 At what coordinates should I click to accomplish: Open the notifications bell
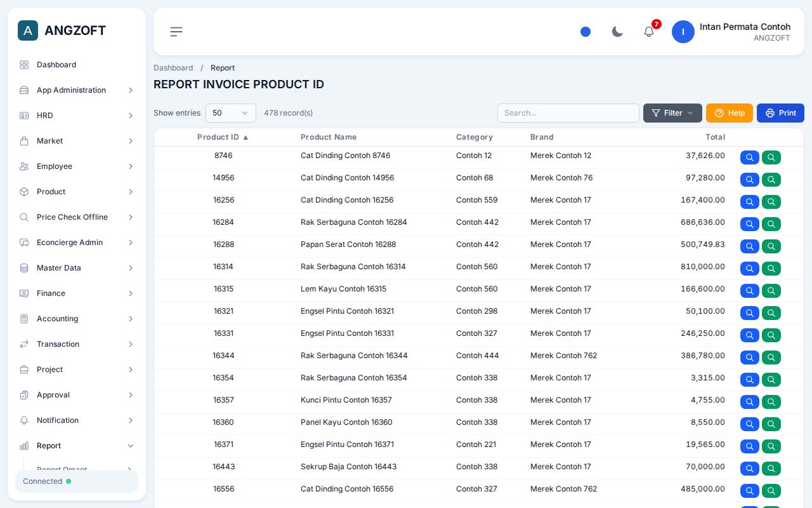[x=649, y=32]
